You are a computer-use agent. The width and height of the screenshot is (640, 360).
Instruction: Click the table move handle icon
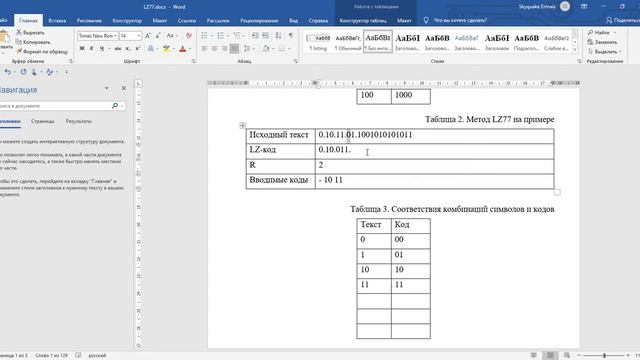click(x=242, y=125)
